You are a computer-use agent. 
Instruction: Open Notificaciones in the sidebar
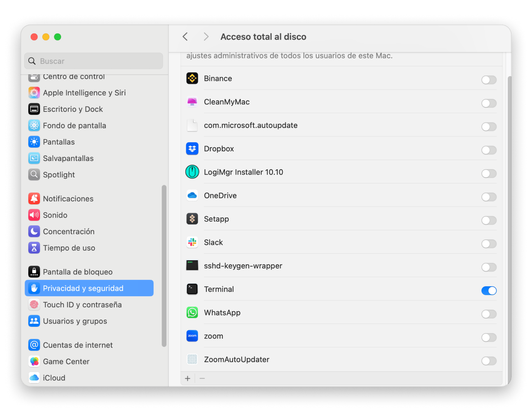coord(68,199)
